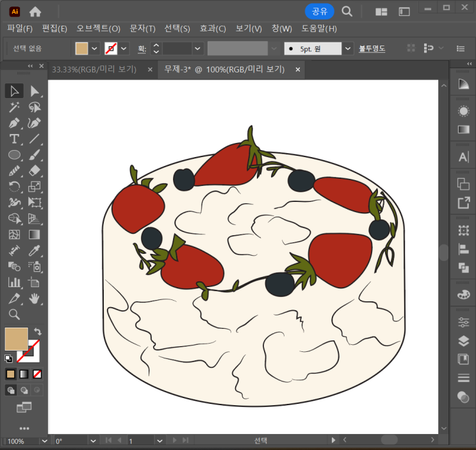Click the Home icon
Screen dimensions: 476x450
pos(35,11)
